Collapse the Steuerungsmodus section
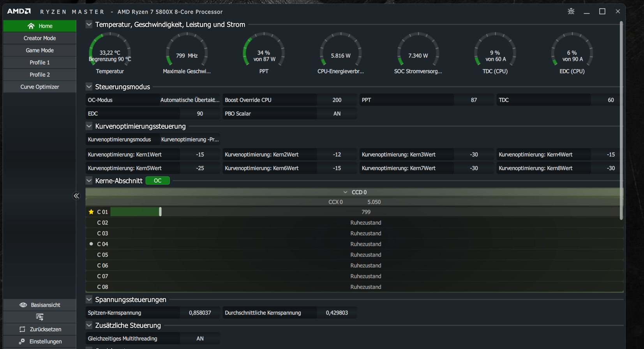This screenshot has width=644, height=349. (89, 86)
